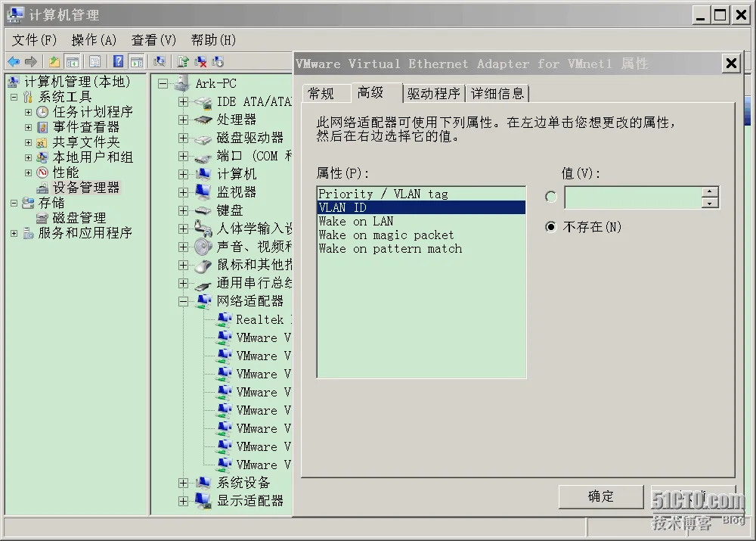Image resolution: width=756 pixels, height=541 pixels.
Task: Click the 共享文件夹 icon
Action: [x=42, y=143]
